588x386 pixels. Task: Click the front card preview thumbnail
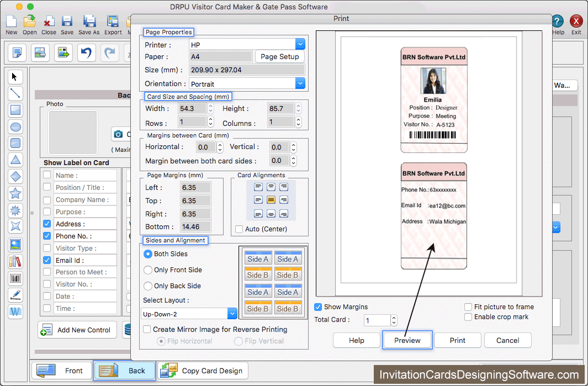[x=434, y=100]
